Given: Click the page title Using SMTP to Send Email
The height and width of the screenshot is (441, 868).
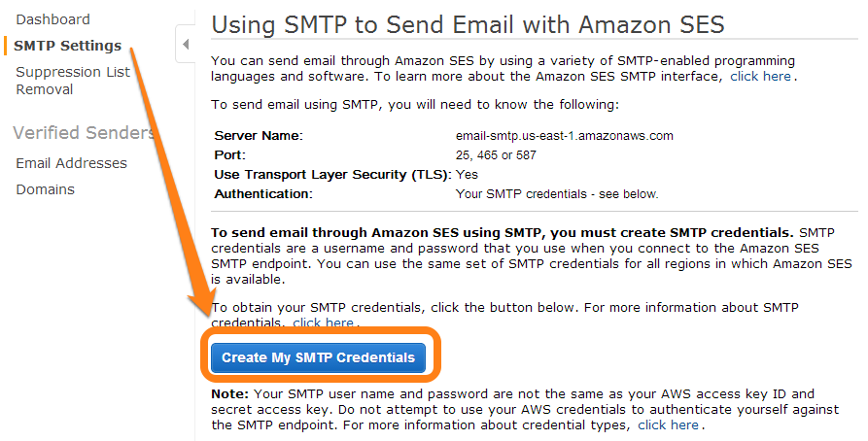Looking at the screenshot, I should [468, 25].
